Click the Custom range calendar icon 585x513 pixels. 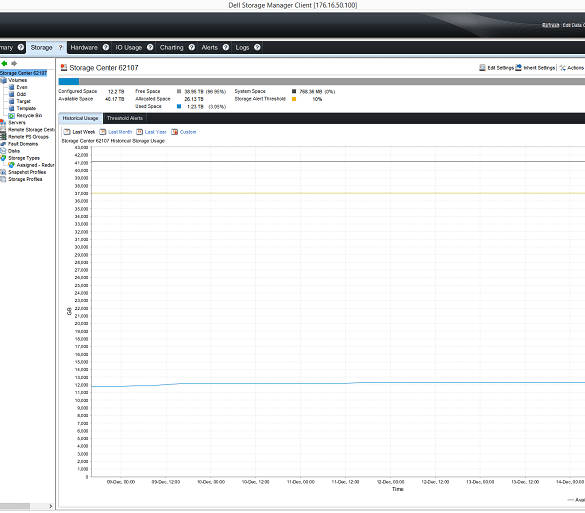click(x=174, y=132)
